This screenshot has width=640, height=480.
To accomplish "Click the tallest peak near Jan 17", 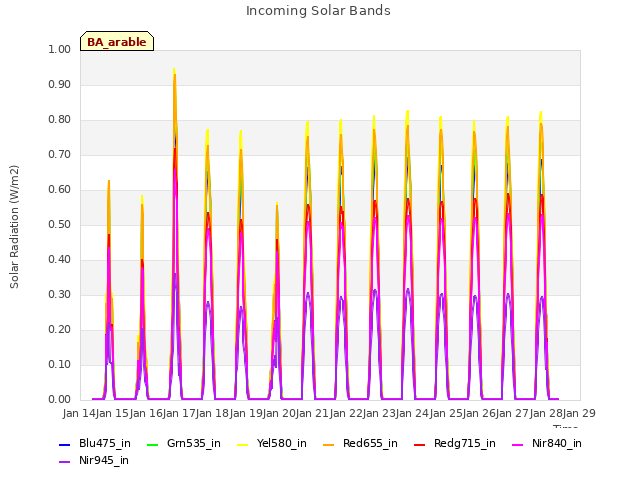I will [174, 69].
